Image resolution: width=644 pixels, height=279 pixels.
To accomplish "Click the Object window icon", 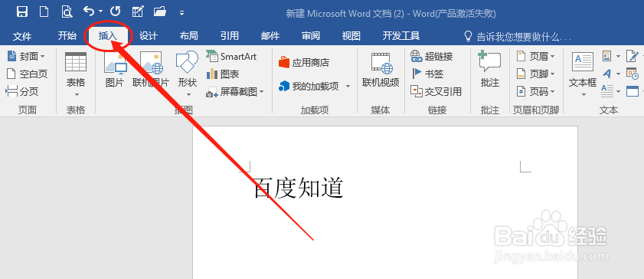I will pos(633,92).
